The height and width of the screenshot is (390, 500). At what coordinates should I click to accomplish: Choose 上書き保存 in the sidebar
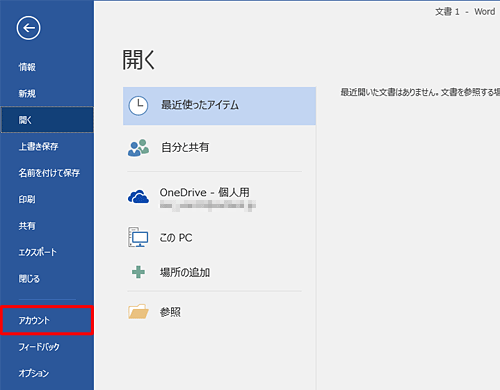(x=47, y=146)
